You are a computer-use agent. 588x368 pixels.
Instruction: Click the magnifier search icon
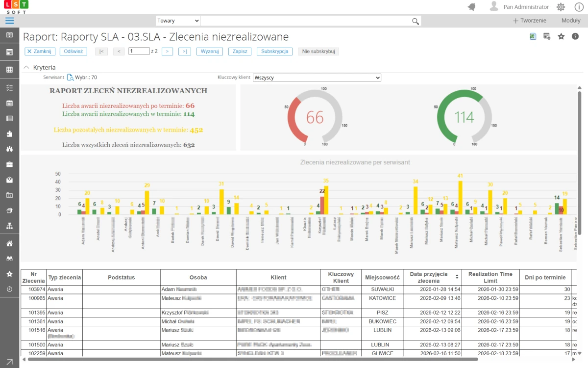[416, 21]
